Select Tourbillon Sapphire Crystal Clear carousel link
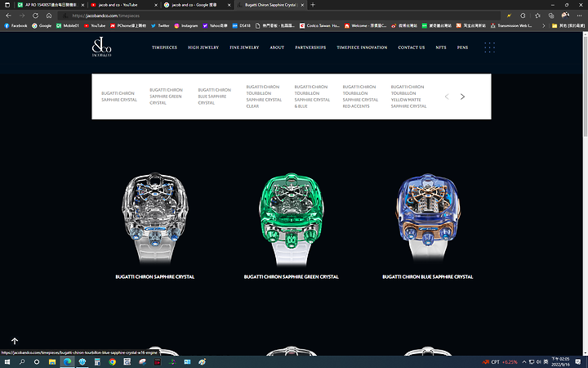The height and width of the screenshot is (368, 588). 264,96
